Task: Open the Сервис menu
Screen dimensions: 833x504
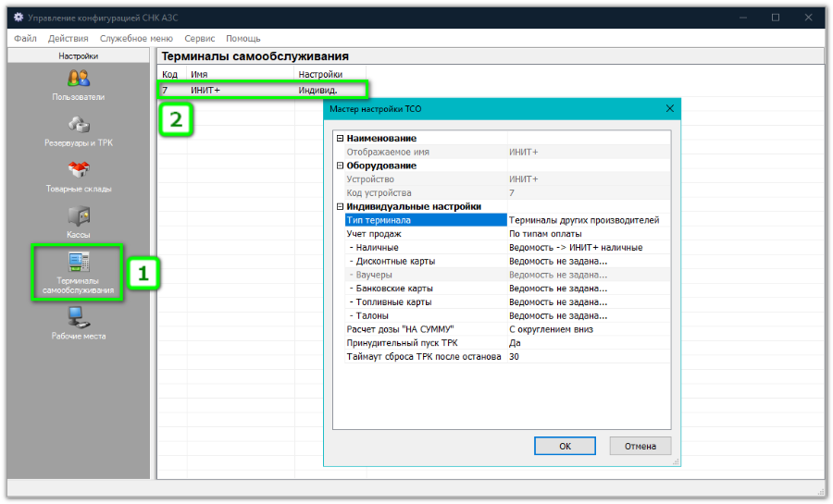Action: [199, 39]
